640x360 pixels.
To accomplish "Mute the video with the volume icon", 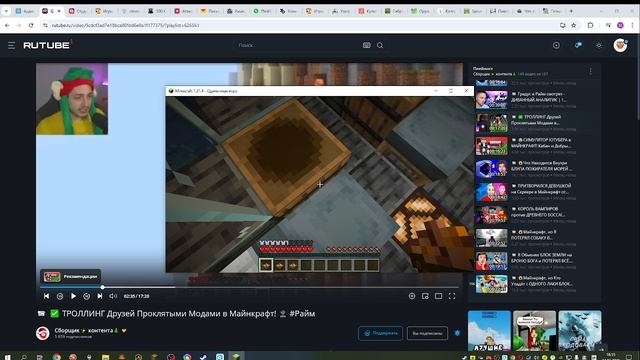I will [x=113, y=296].
